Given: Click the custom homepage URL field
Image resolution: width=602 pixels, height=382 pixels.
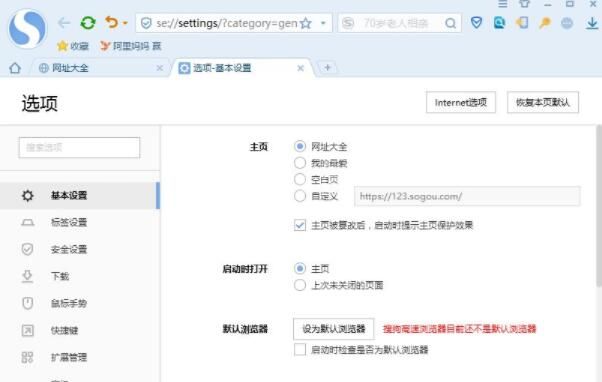Looking at the screenshot, I should click(467, 196).
